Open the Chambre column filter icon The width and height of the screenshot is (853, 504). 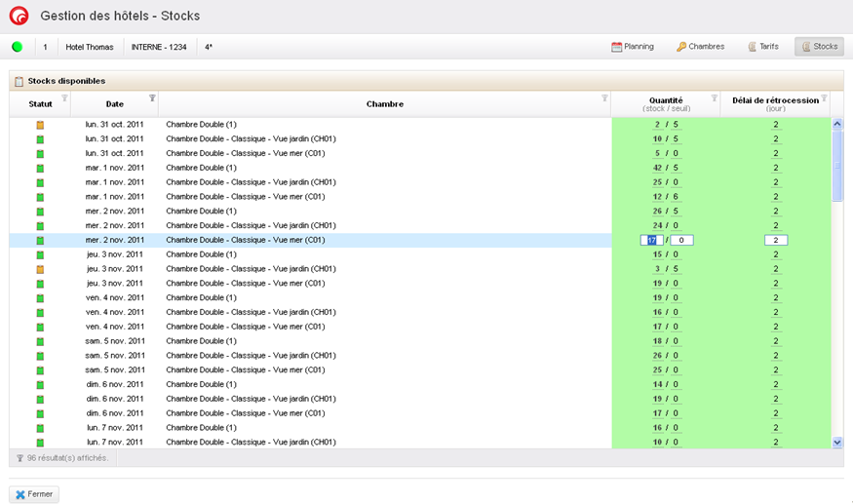click(x=604, y=98)
